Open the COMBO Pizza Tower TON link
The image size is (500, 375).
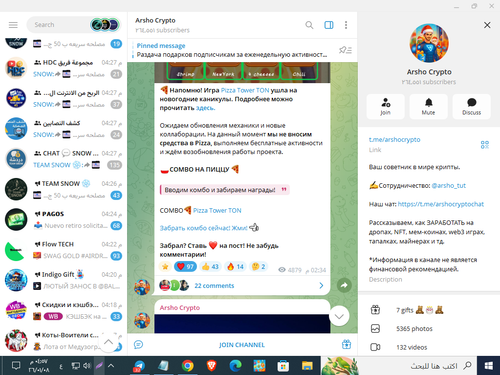pyautogui.click(x=217, y=210)
